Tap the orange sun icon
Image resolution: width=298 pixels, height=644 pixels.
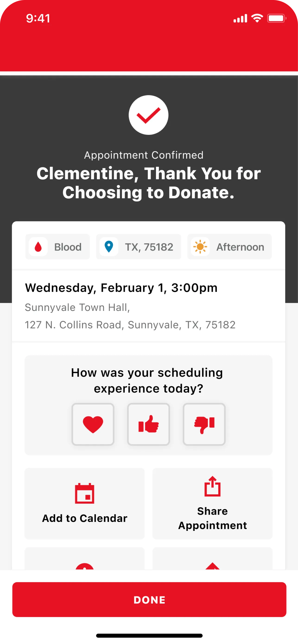[x=200, y=247]
